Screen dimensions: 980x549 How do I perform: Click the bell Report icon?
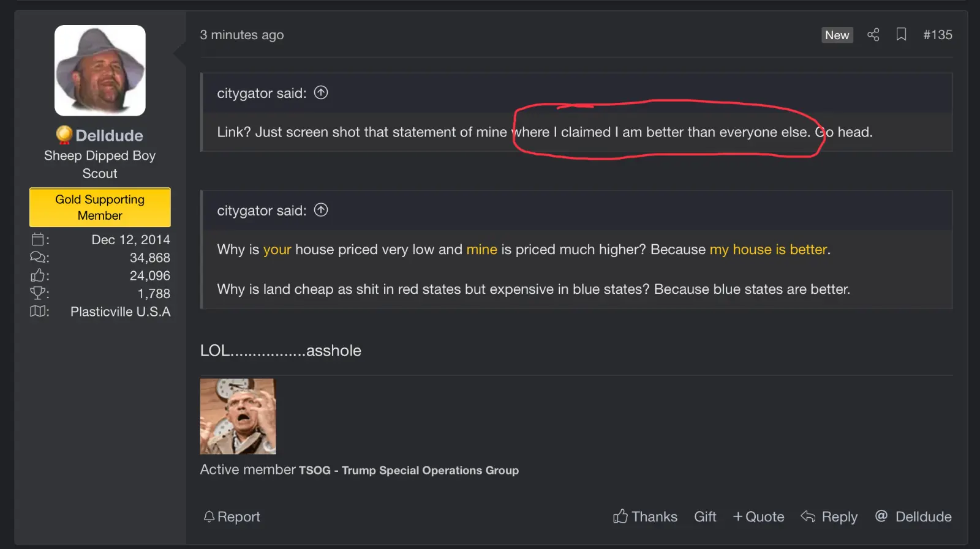coord(209,517)
